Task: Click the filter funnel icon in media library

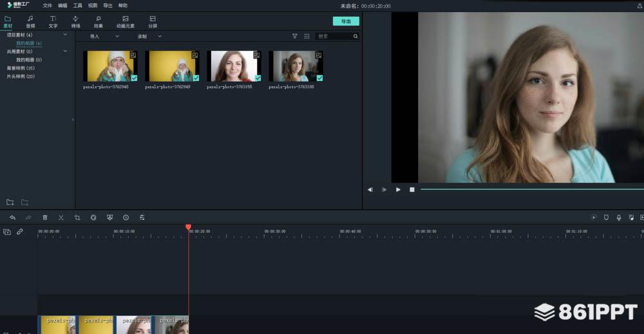Action: [x=294, y=37]
